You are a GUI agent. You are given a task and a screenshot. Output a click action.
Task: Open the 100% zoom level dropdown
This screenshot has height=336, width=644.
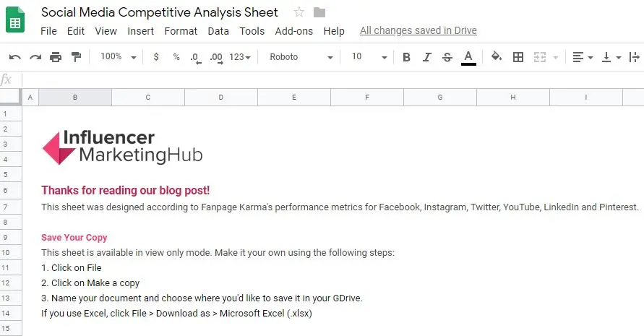(116, 57)
